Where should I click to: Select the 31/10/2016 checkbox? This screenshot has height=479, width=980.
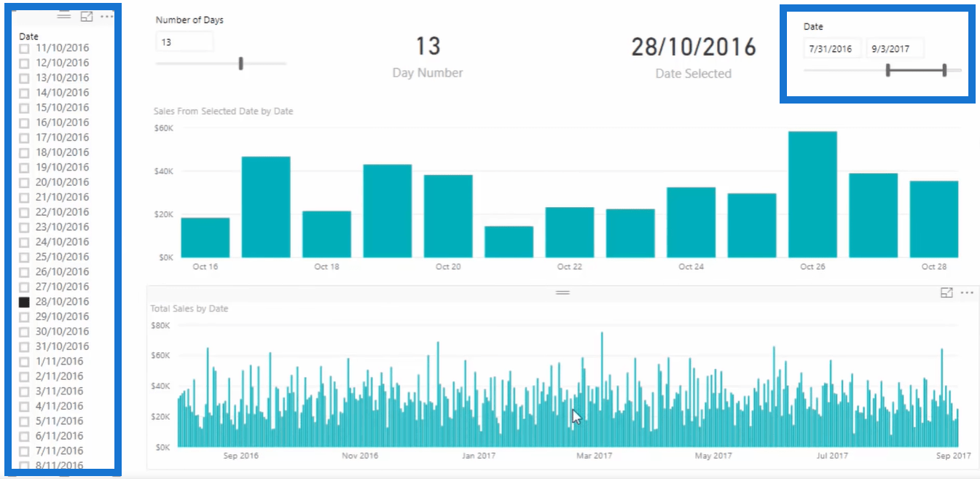point(24,347)
